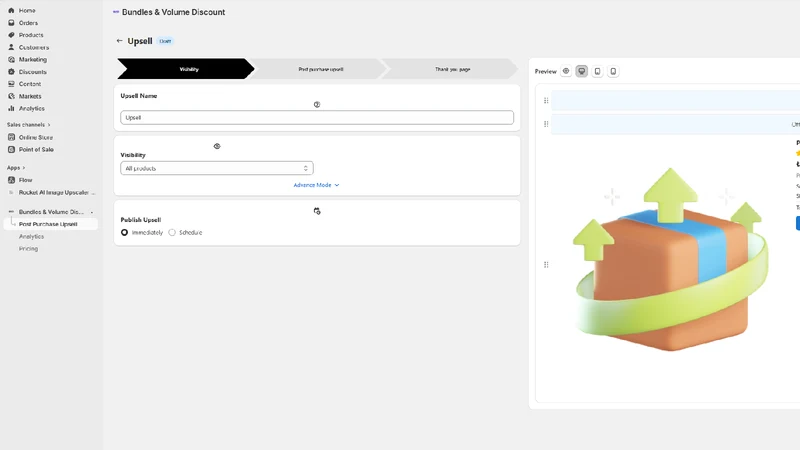This screenshot has width=800, height=450.
Task: Open Marketing target icon
Action: click(x=11, y=59)
